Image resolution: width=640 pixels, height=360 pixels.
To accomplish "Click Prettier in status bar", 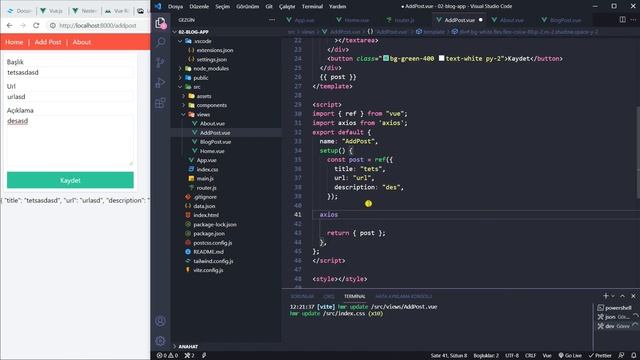I will (600, 356).
